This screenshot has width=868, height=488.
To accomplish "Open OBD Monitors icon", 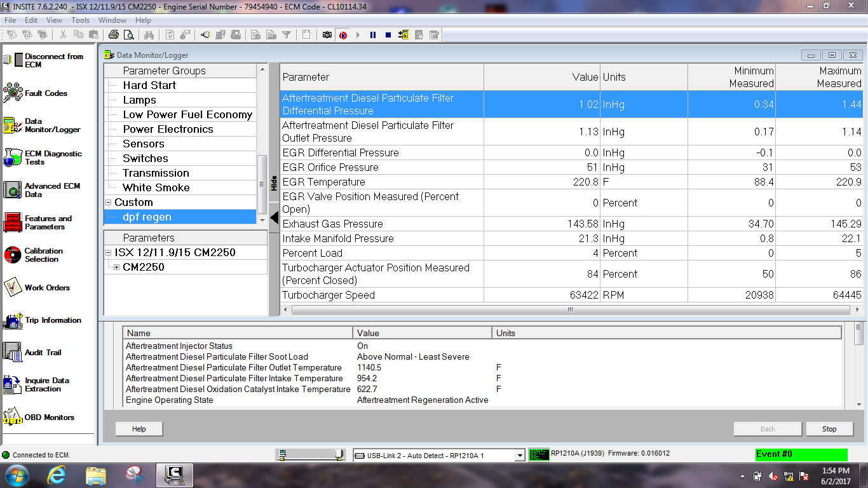I will (13, 417).
